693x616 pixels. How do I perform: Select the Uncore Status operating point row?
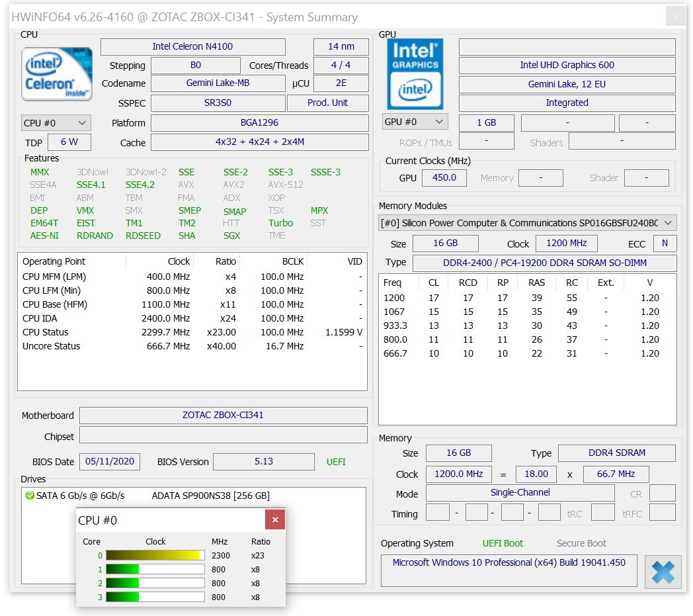[x=192, y=346]
